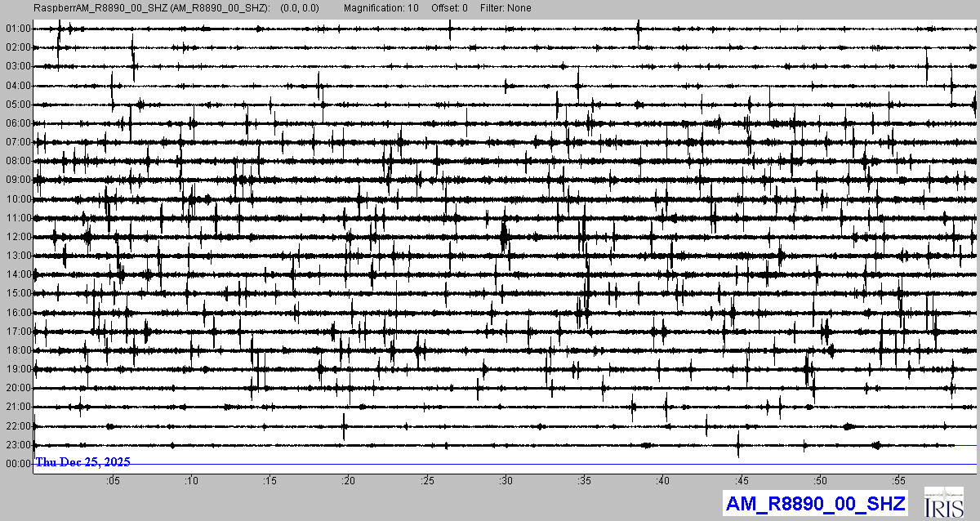Click the 19:00 hour row label
The height and width of the screenshot is (521, 980).
click(18, 369)
